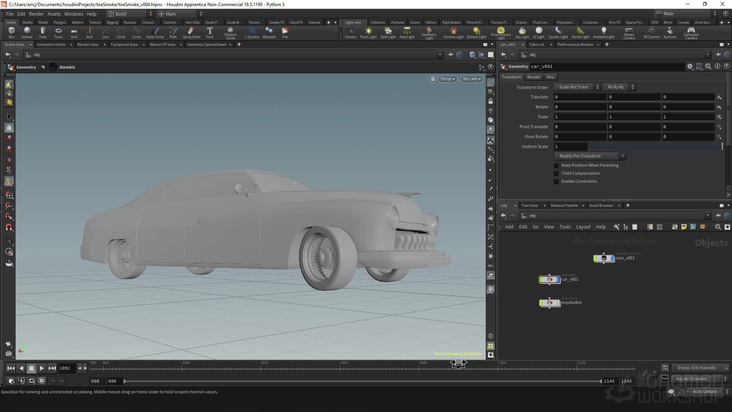Open the Modify Pre-Transform dropdown
The width and height of the screenshot is (732, 412).
pyautogui.click(x=591, y=156)
